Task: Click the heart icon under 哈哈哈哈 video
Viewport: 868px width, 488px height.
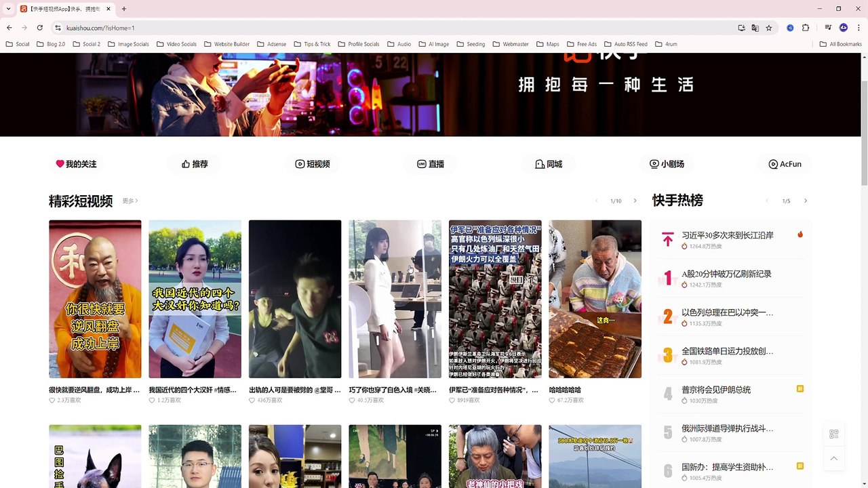Action: pos(553,401)
